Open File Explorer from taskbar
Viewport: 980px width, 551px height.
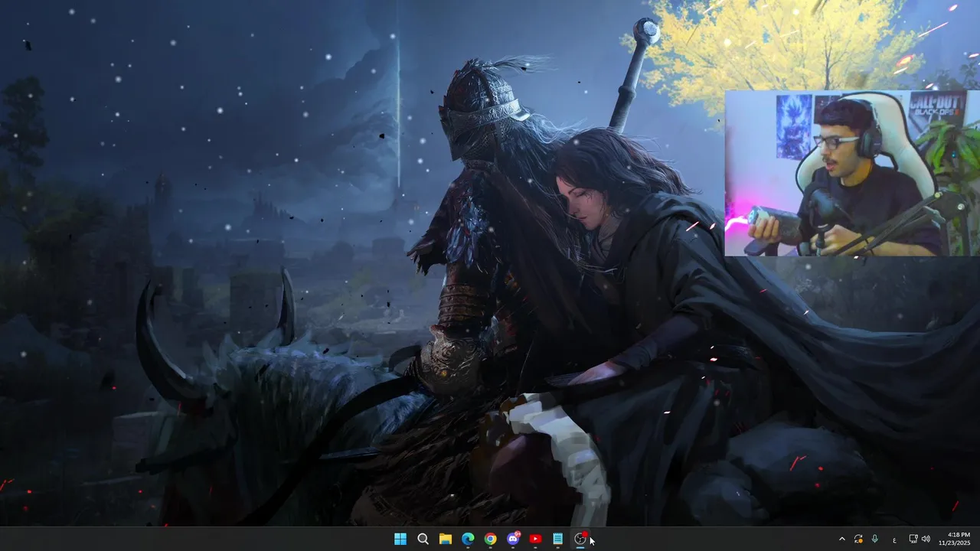445,539
